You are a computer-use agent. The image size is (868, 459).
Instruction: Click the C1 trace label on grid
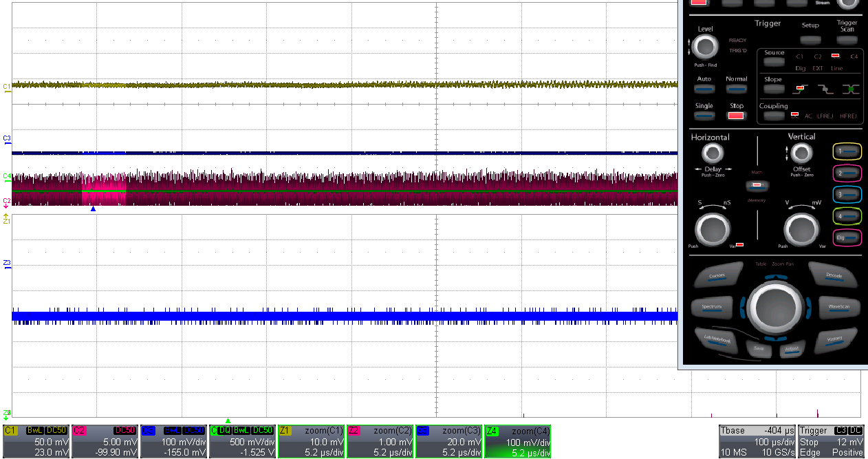coord(7,87)
